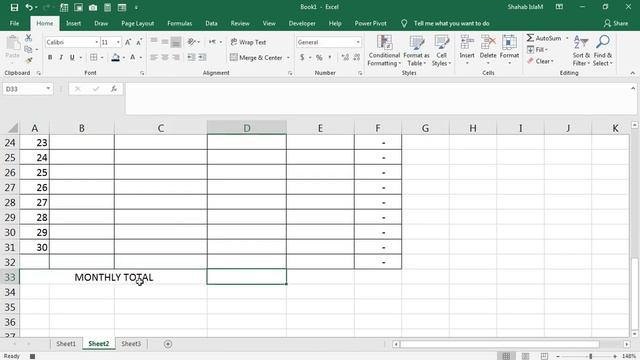
Task: Open the File tab
Action: point(14,23)
